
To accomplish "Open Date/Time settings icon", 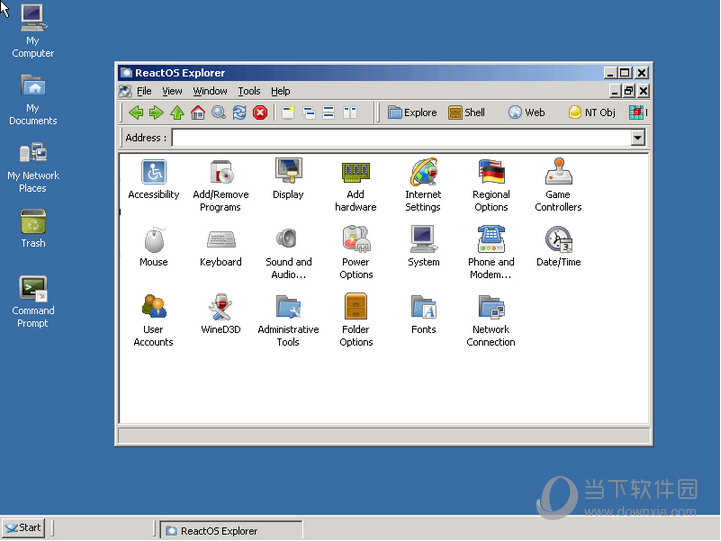I will pyautogui.click(x=558, y=240).
